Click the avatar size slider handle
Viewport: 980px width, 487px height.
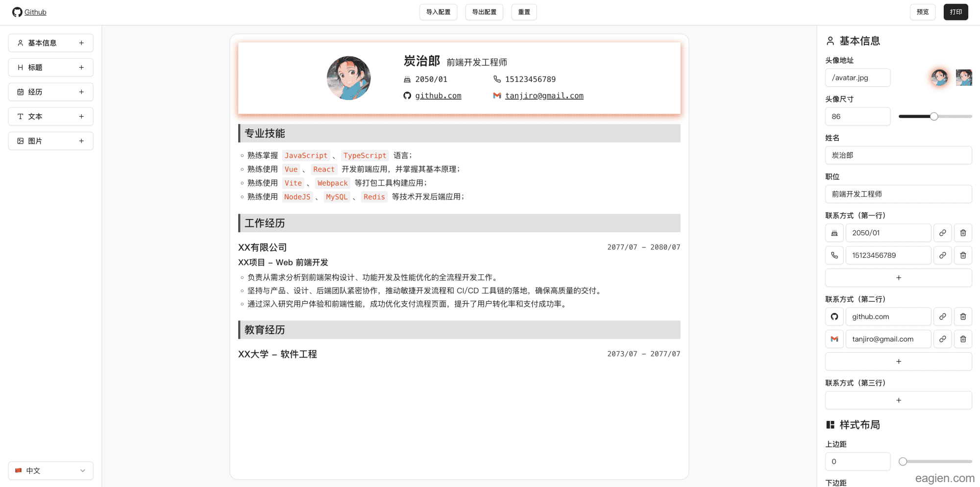(934, 117)
